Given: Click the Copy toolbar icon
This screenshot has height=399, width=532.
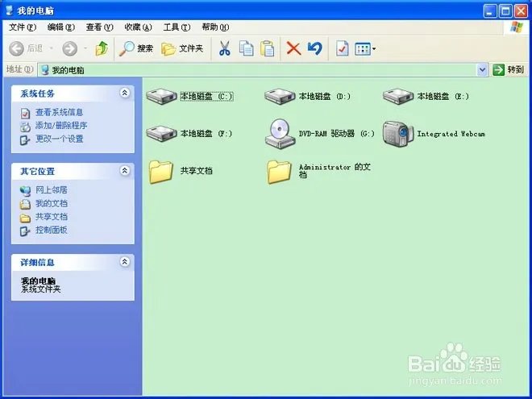Looking at the screenshot, I should (x=246, y=48).
